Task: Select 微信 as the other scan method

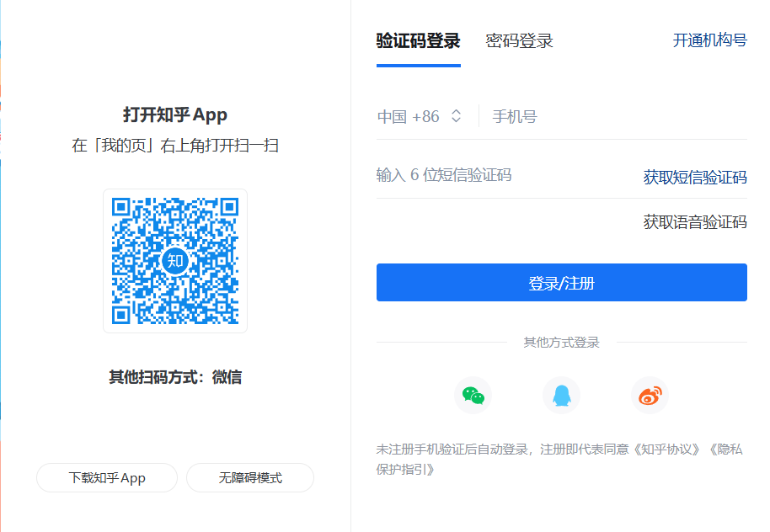Action: 227,377
